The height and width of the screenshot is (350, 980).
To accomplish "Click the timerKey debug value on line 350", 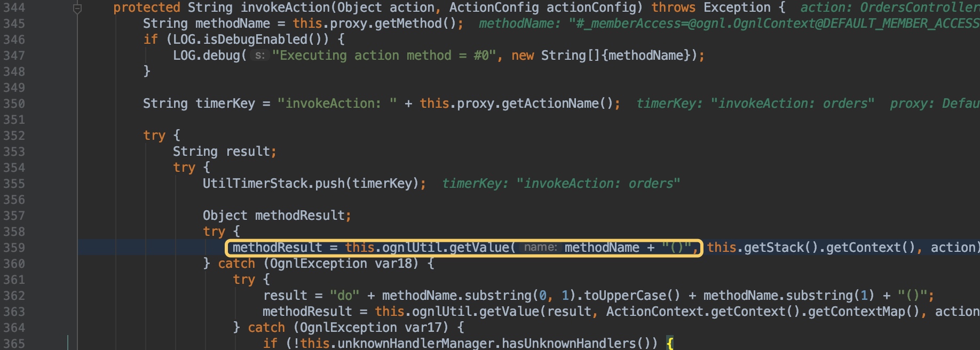I will coord(755,104).
